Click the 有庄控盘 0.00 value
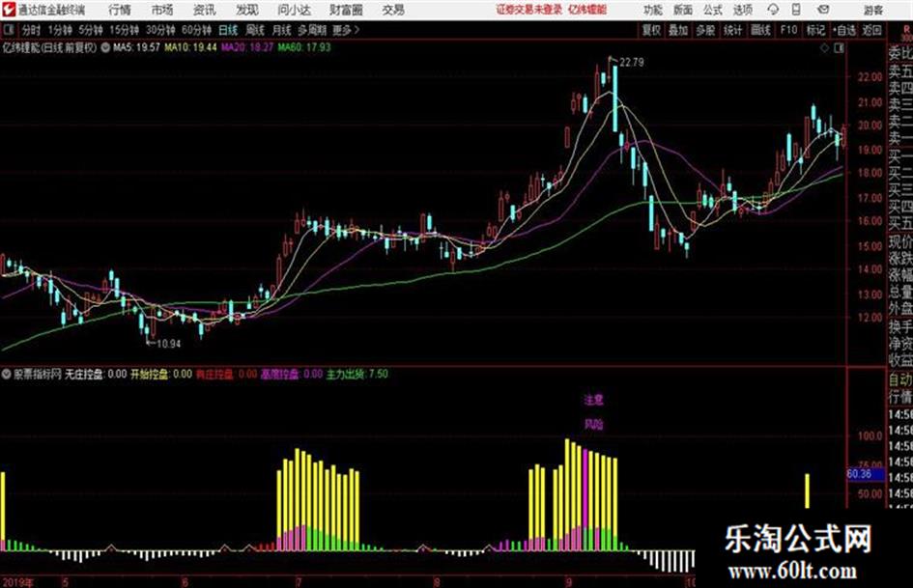The image size is (913, 588). [x=226, y=374]
